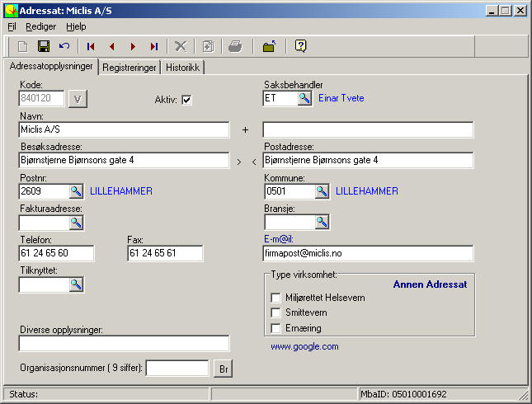This screenshot has height=404, width=532.
Task: Click the copy document toolbar icon
Action: click(x=208, y=46)
